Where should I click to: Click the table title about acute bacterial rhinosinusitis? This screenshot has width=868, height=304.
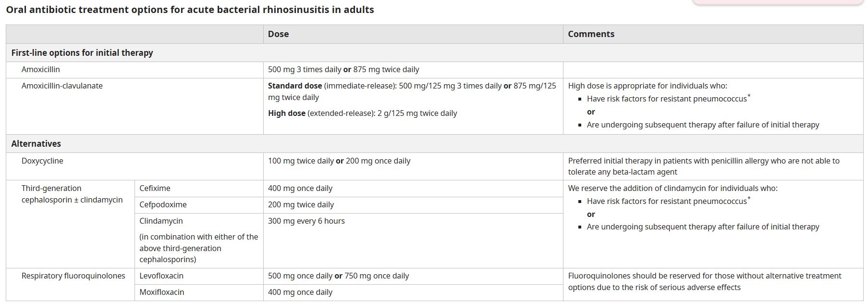pos(190,10)
